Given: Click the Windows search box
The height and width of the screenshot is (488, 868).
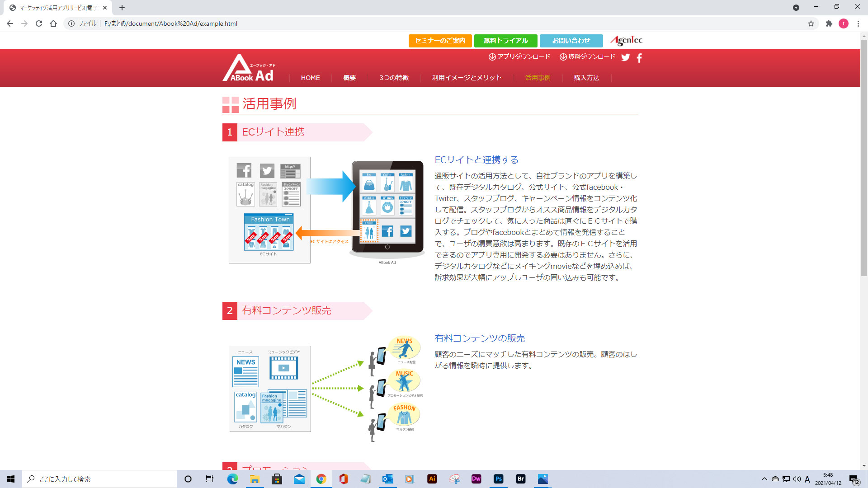Looking at the screenshot, I should click(x=99, y=479).
